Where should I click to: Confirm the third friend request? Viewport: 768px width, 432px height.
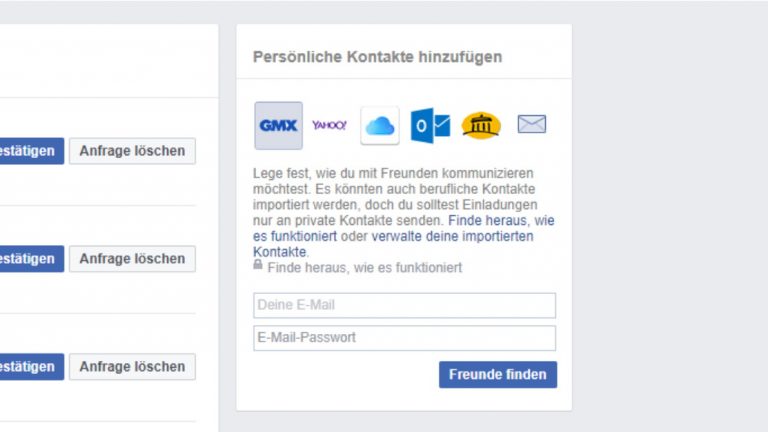pos(30,367)
